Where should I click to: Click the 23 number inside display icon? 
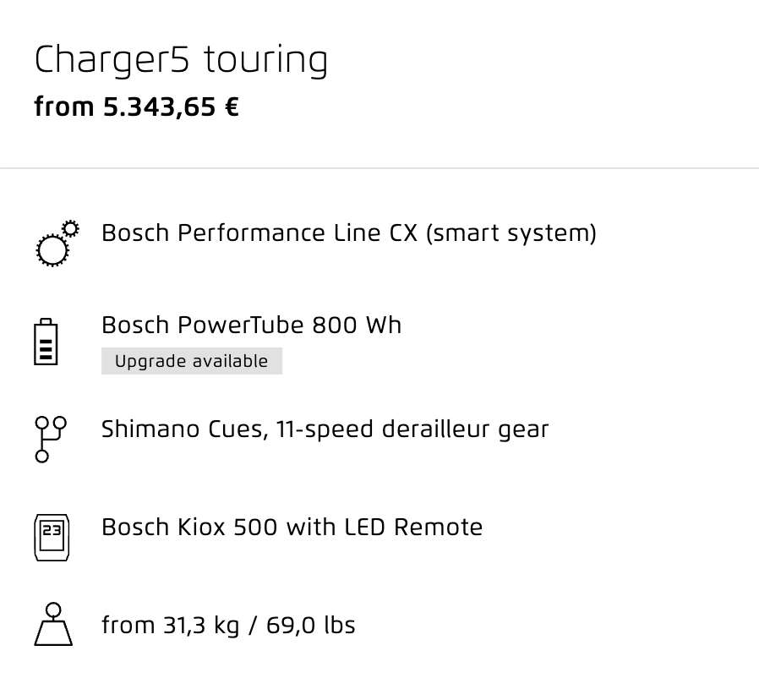[x=52, y=531]
